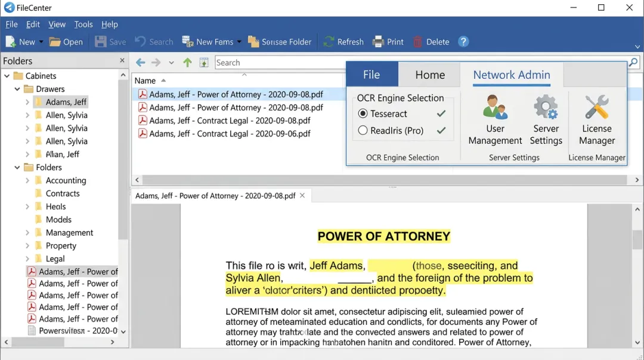Switch to the File ribbon tab
This screenshot has height=360, width=644.
click(371, 74)
